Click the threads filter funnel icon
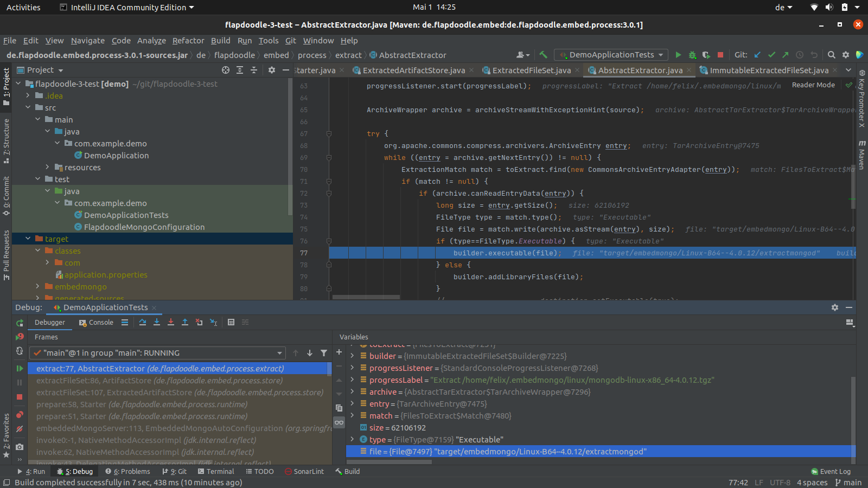The width and height of the screenshot is (868, 488). 324,353
